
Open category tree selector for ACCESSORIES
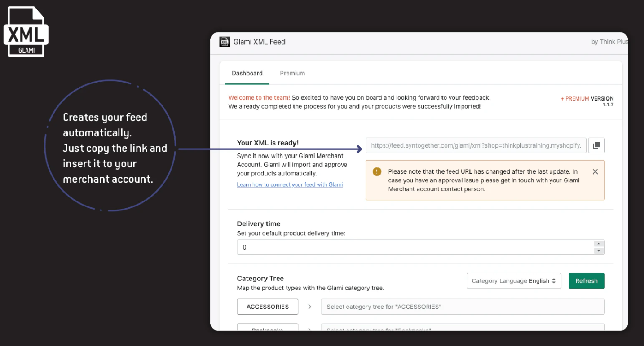pos(463,307)
